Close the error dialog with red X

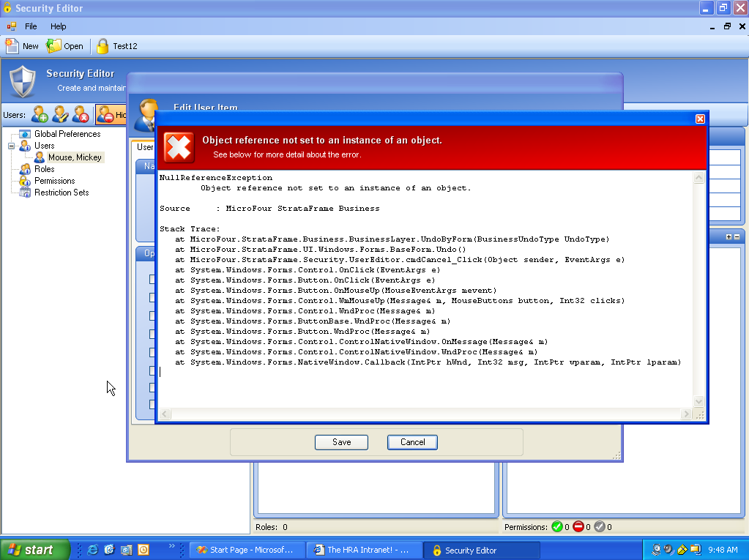pyautogui.click(x=700, y=119)
